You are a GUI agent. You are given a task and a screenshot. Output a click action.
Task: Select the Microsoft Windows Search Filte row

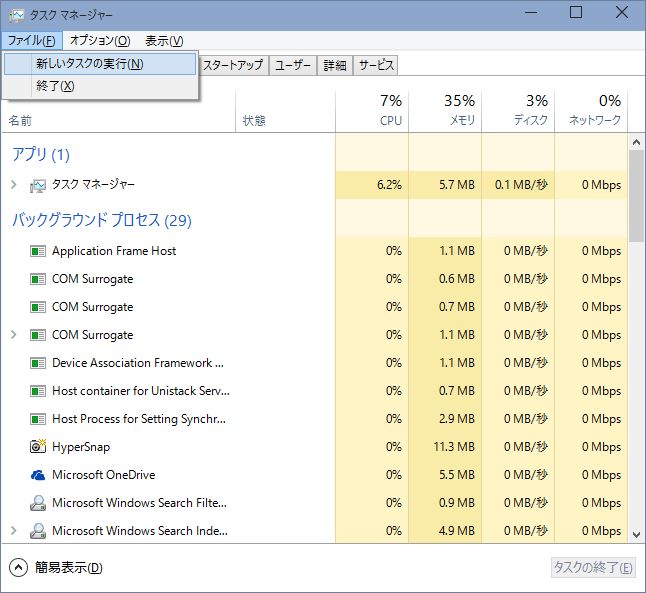[x=139, y=503]
